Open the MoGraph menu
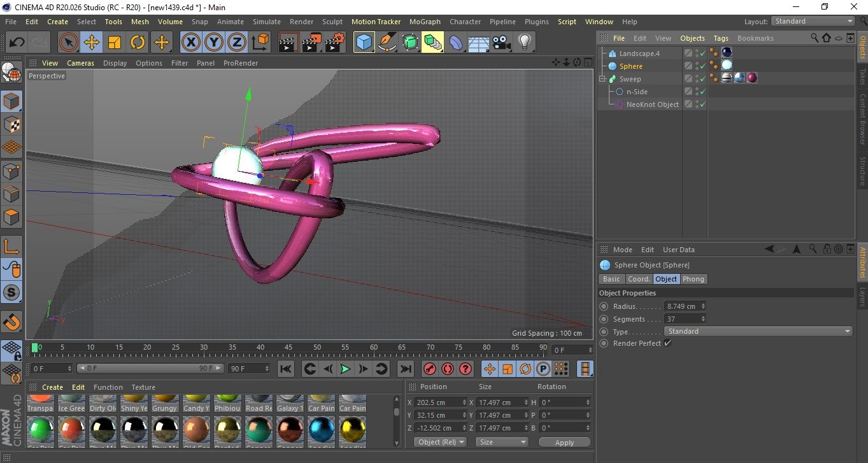The width and height of the screenshot is (868, 463). (x=425, y=22)
